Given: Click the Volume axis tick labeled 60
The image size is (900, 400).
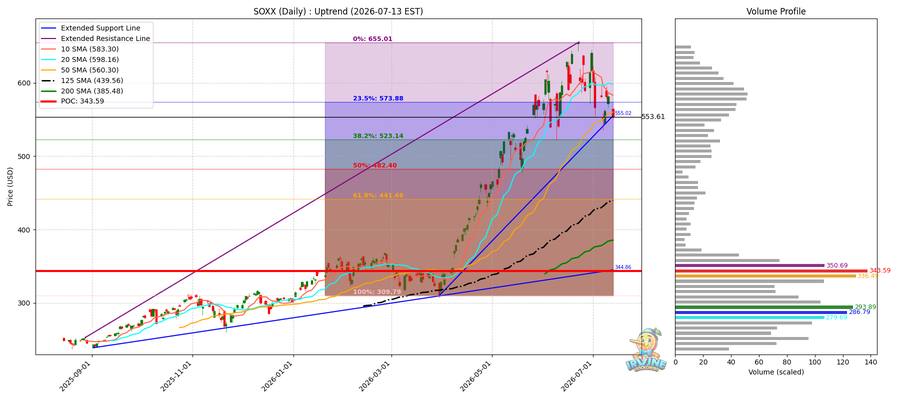Looking at the screenshot, I should click(x=759, y=362).
